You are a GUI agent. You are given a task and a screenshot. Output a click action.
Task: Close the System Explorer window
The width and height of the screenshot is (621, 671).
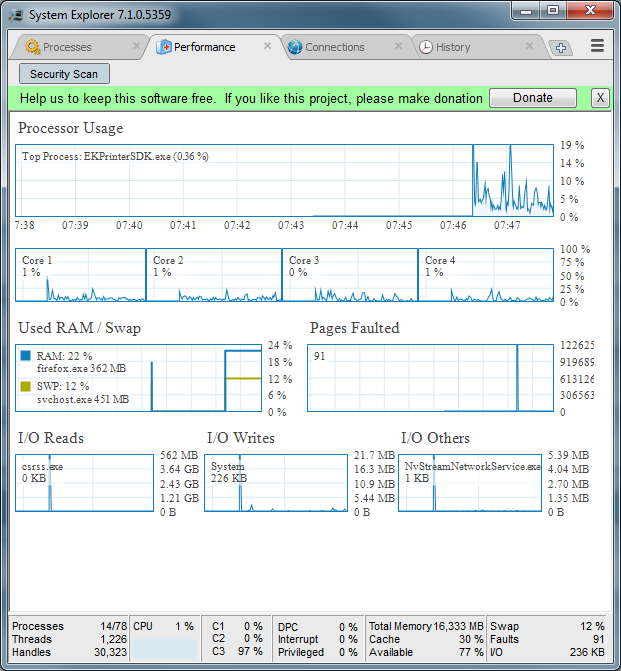[x=590, y=11]
